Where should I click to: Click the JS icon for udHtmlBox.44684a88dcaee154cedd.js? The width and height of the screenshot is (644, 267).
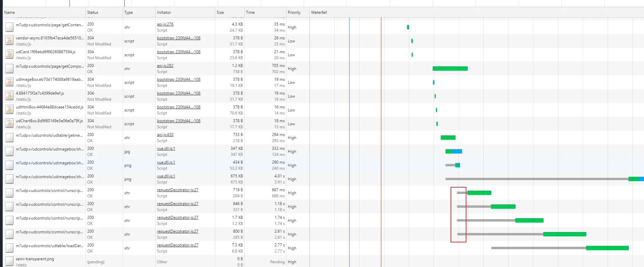pos(9,110)
